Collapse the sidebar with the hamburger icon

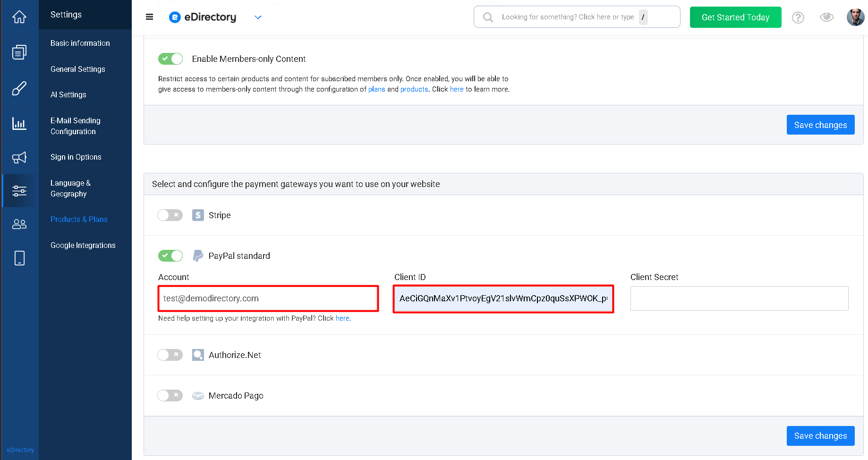pyautogui.click(x=150, y=17)
